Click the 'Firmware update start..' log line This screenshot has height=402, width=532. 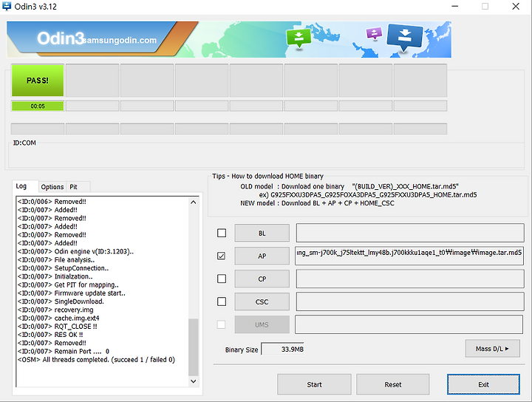point(72,293)
